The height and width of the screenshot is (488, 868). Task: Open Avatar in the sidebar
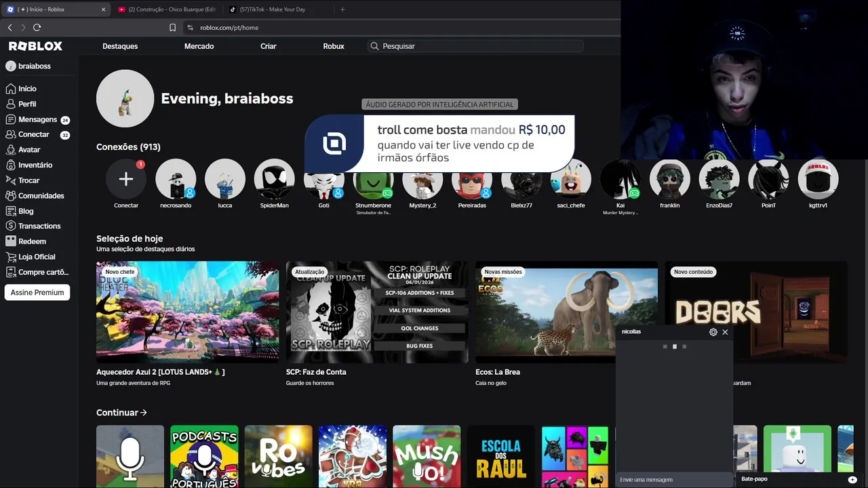click(23, 150)
